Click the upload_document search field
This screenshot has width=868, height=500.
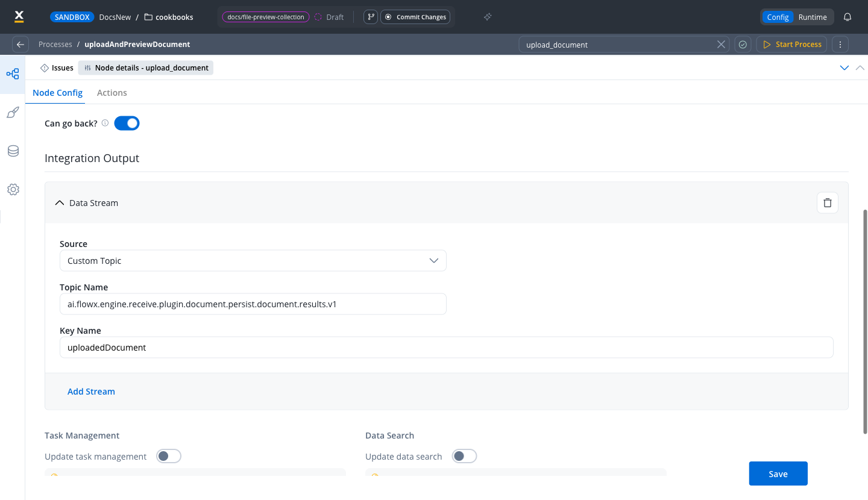(x=624, y=45)
